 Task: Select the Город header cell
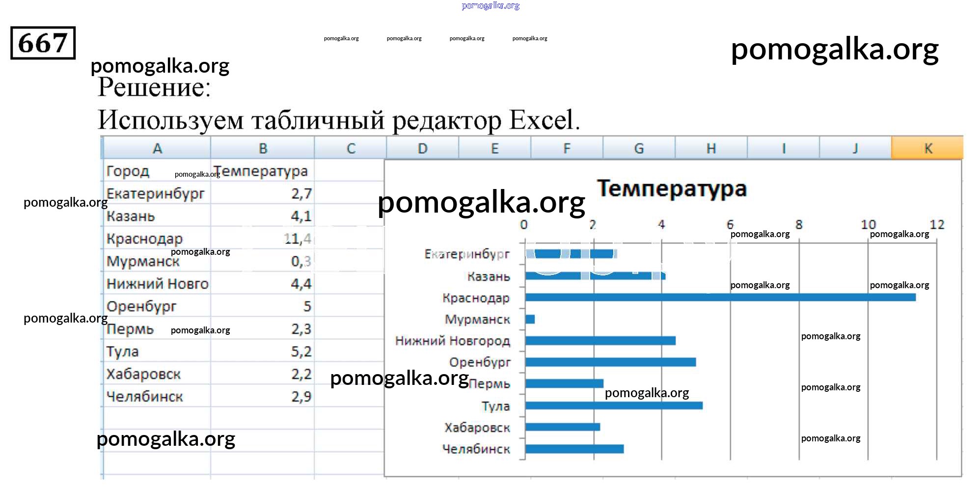click(128, 171)
